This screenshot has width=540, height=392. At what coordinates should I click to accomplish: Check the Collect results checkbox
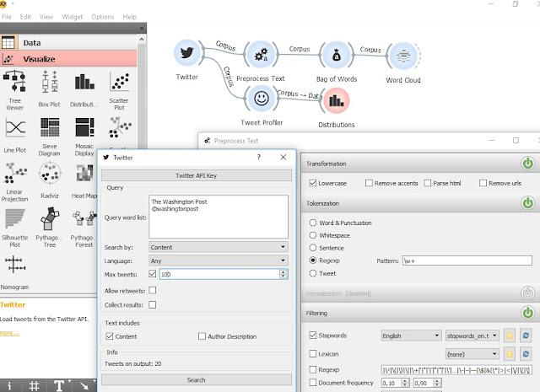(153, 304)
